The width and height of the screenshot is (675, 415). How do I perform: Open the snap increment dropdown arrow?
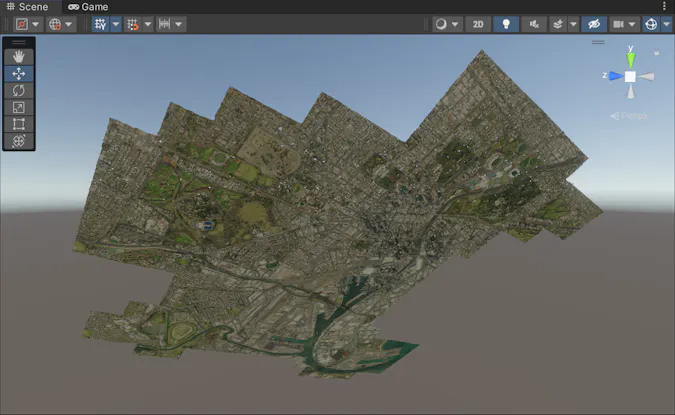[179, 24]
